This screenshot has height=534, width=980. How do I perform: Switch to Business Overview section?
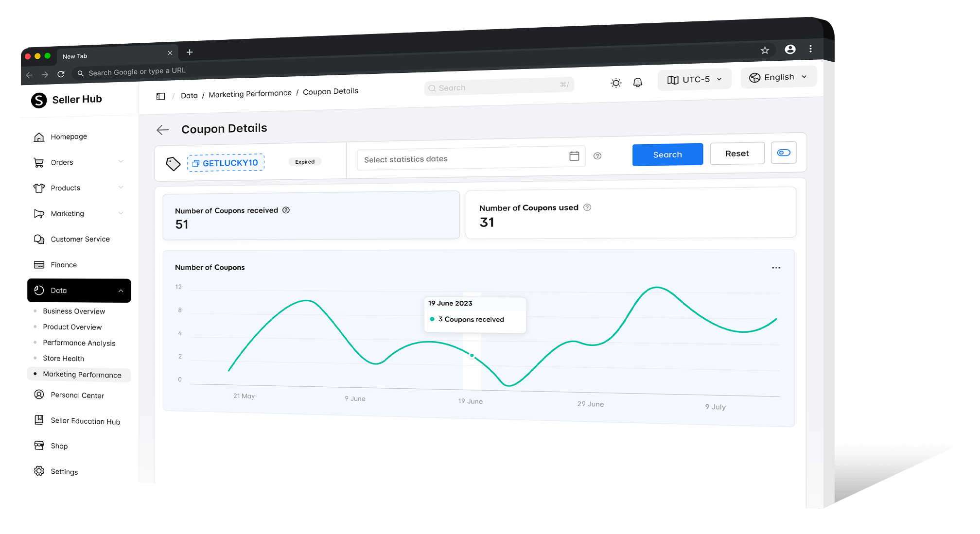[x=74, y=311]
